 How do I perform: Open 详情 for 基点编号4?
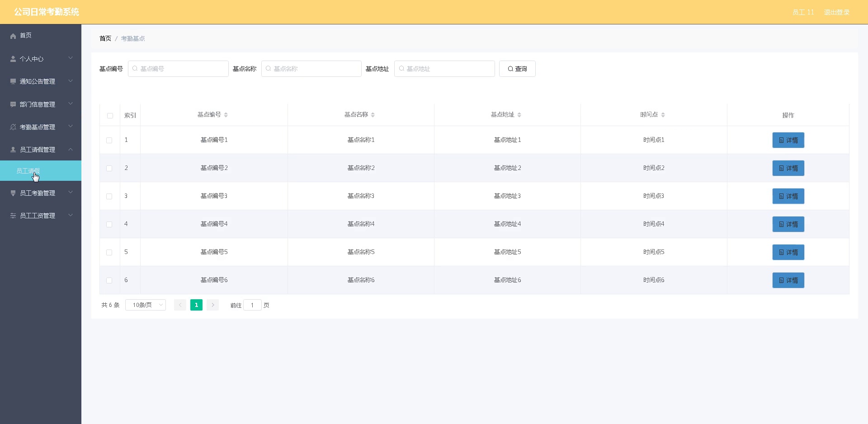[x=788, y=224]
